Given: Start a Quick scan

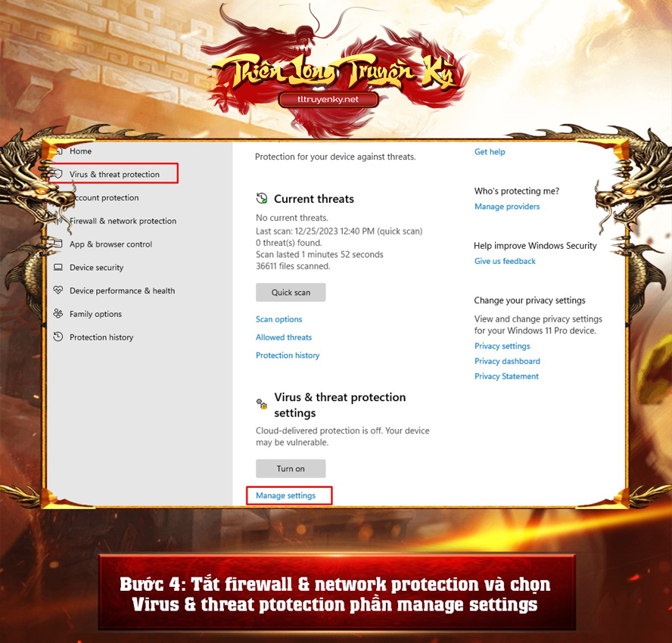Looking at the screenshot, I should 291,292.
